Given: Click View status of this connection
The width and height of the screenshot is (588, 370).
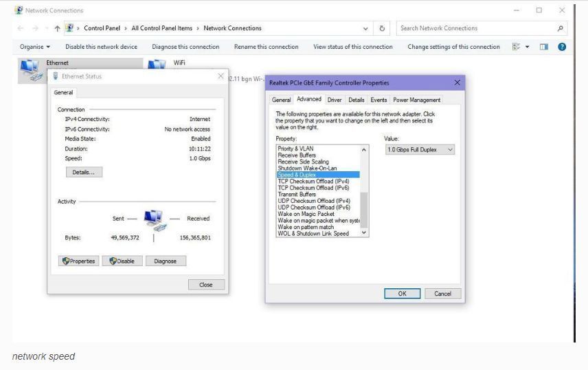Looking at the screenshot, I should (353, 47).
